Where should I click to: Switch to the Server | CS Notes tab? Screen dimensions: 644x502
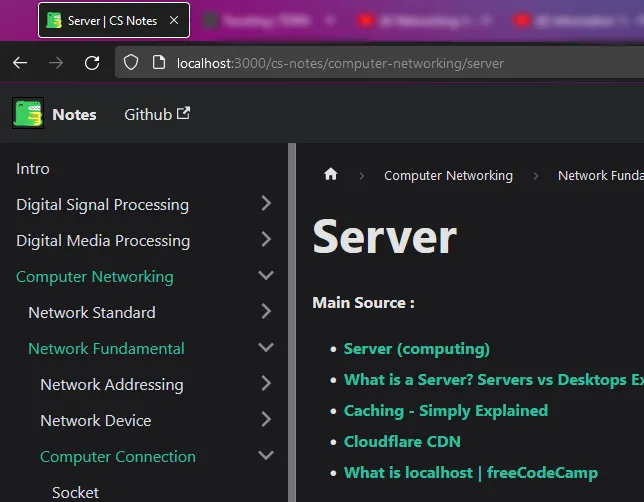click(x=114, y=20)
